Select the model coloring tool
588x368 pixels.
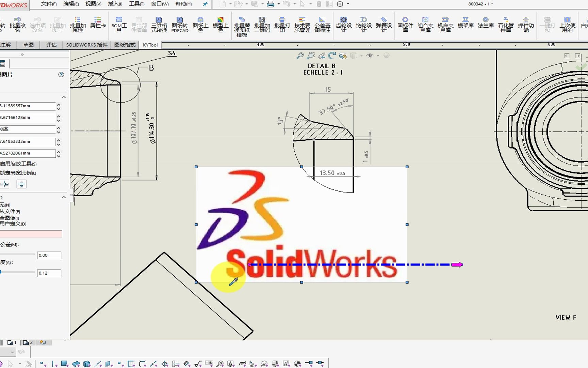tap(220, 24)
